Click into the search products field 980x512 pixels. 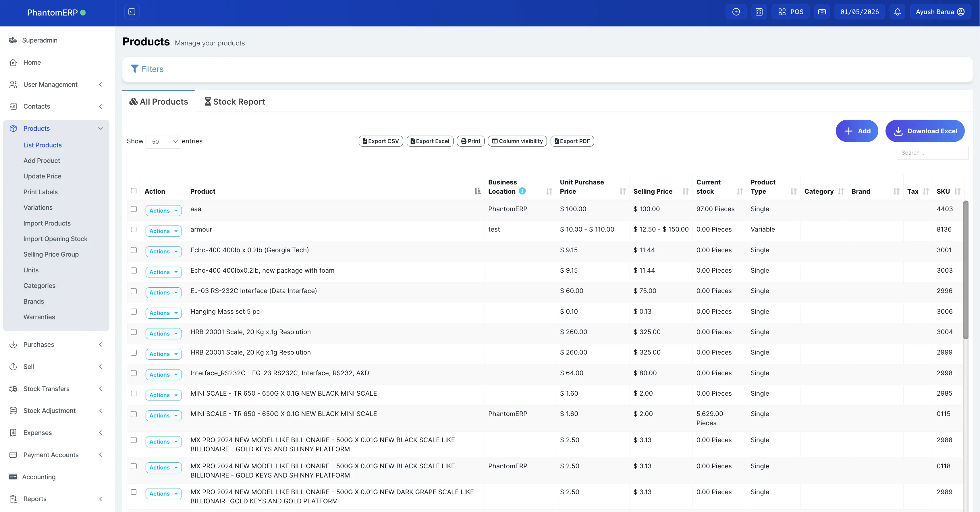pyautogui.click(x=932, y=152)
